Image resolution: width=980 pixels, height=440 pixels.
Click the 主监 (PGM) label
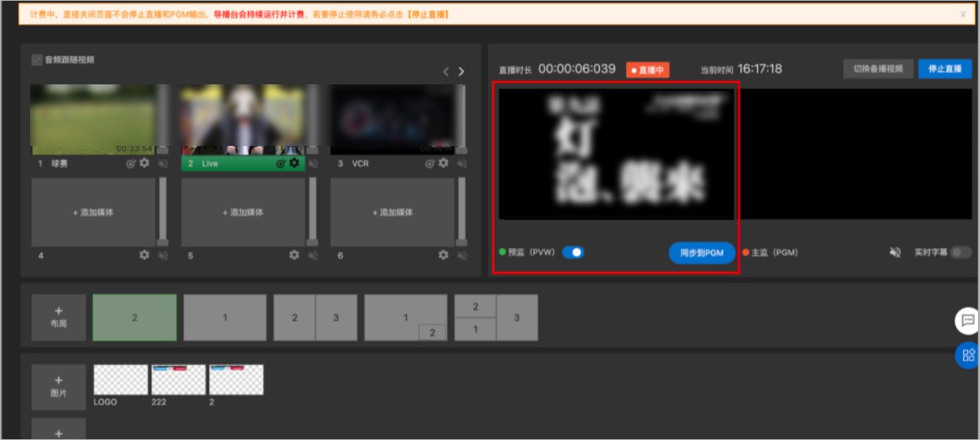pyautogui.click(x=775, y=252)
